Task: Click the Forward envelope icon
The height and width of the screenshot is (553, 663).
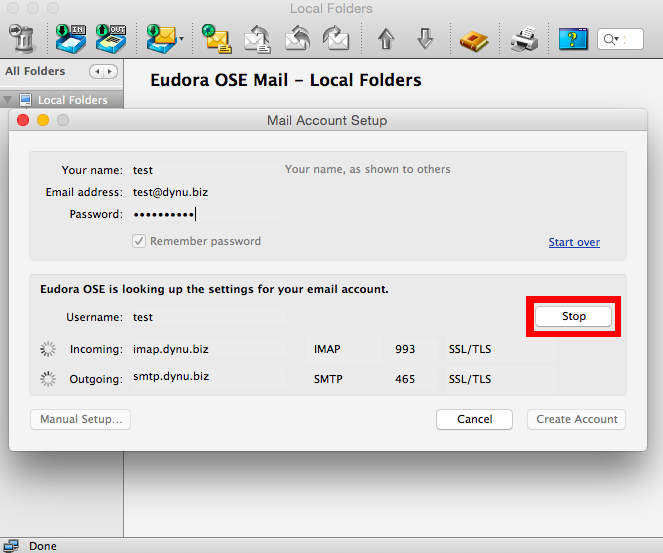Action: point(336,38)
